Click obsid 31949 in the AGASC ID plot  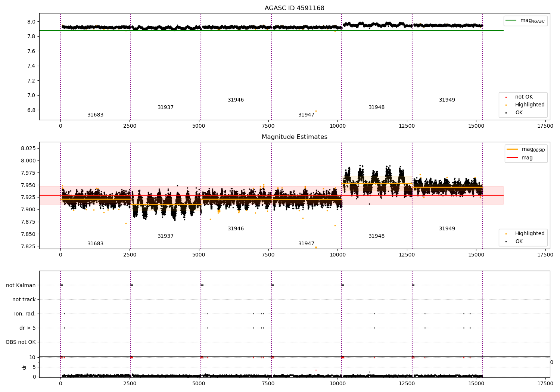click(x=447, y=100)
